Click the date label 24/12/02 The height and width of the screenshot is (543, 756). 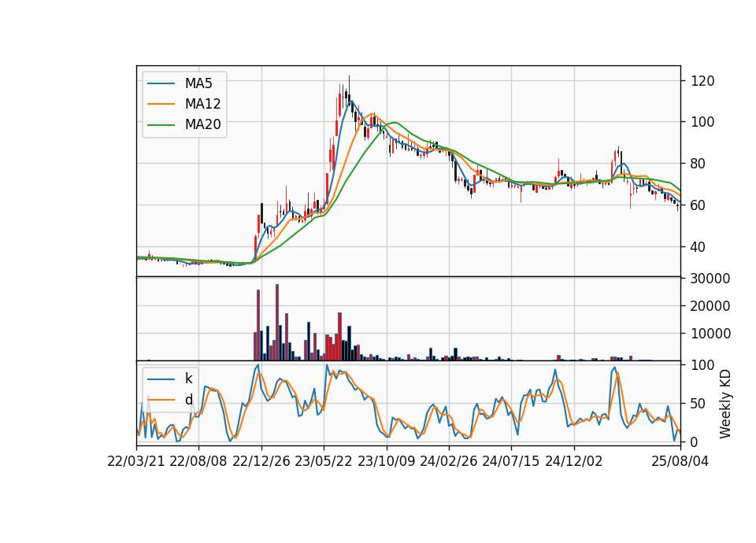[574, 461]
